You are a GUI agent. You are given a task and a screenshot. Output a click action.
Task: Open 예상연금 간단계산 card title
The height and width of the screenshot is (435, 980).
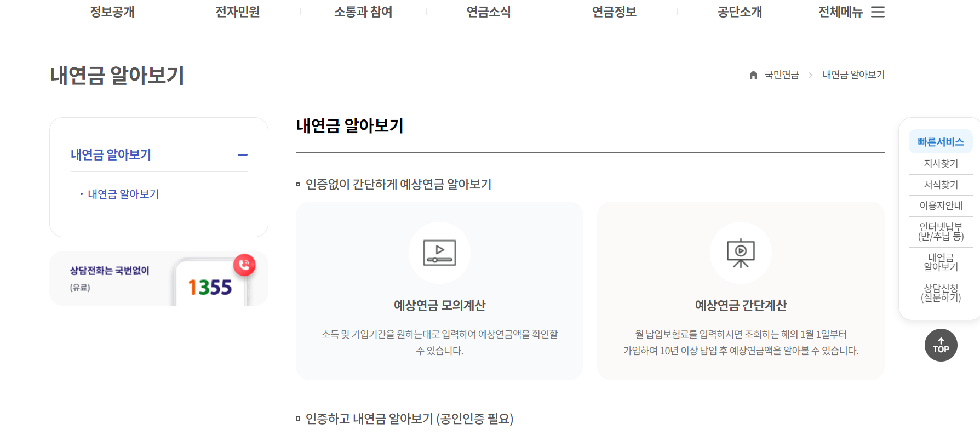741,305
